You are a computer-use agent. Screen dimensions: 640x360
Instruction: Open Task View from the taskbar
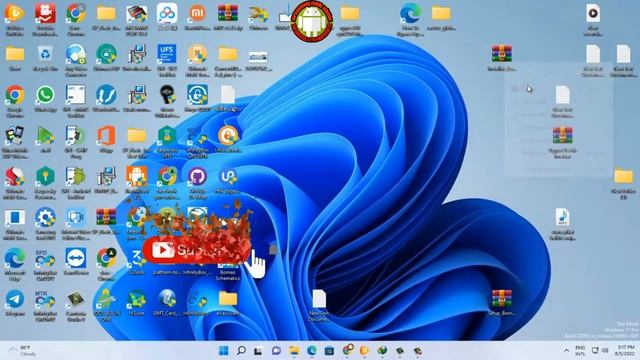(258, 351)
